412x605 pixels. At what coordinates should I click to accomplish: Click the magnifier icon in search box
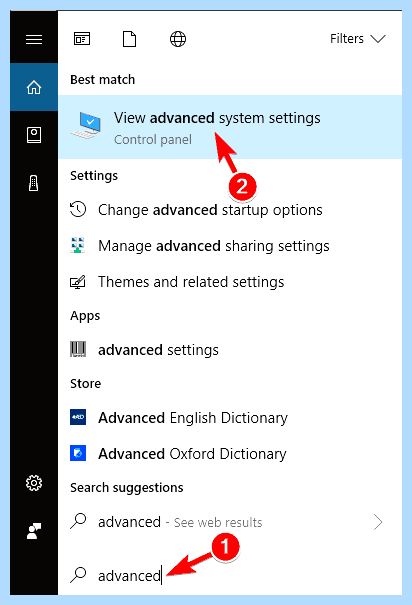point(78,575)
